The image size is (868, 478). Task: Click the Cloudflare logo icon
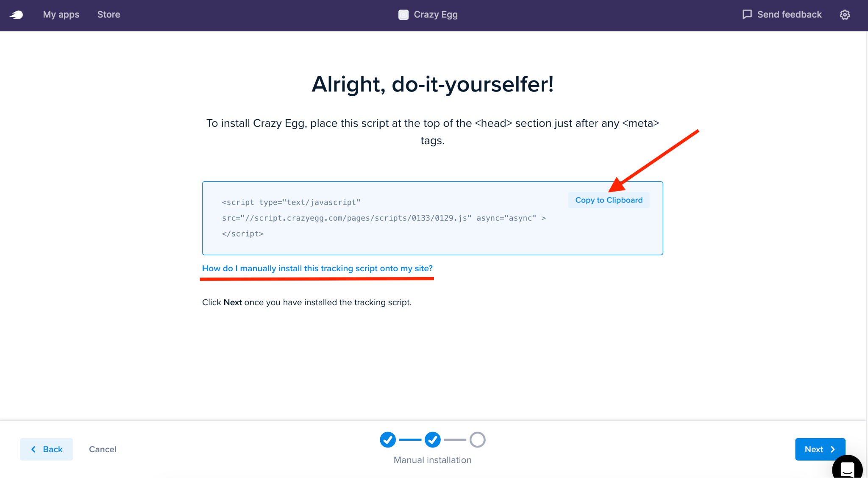coord(16,15)
